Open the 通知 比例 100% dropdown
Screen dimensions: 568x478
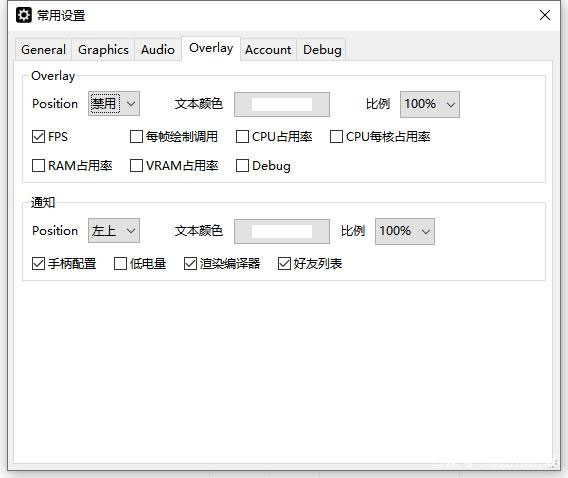405,231
